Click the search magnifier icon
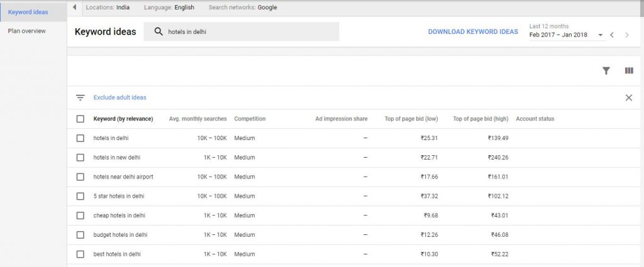 click(x=158, y=32)
